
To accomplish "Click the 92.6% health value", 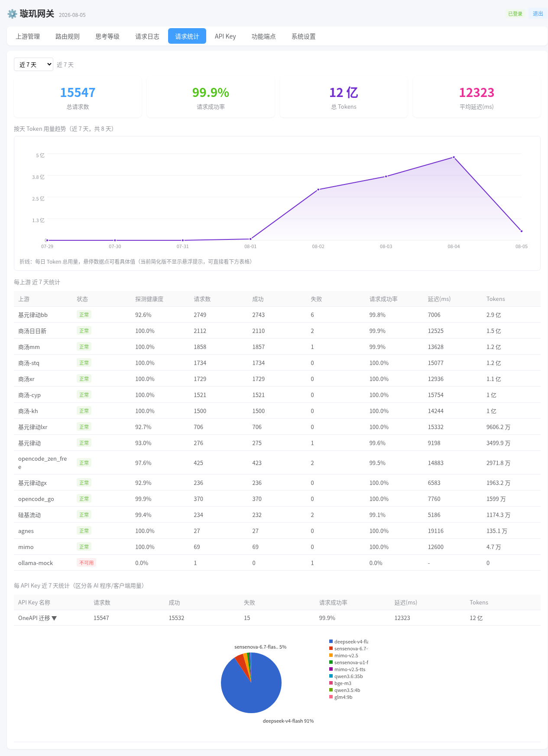I will tap(143, 315).
